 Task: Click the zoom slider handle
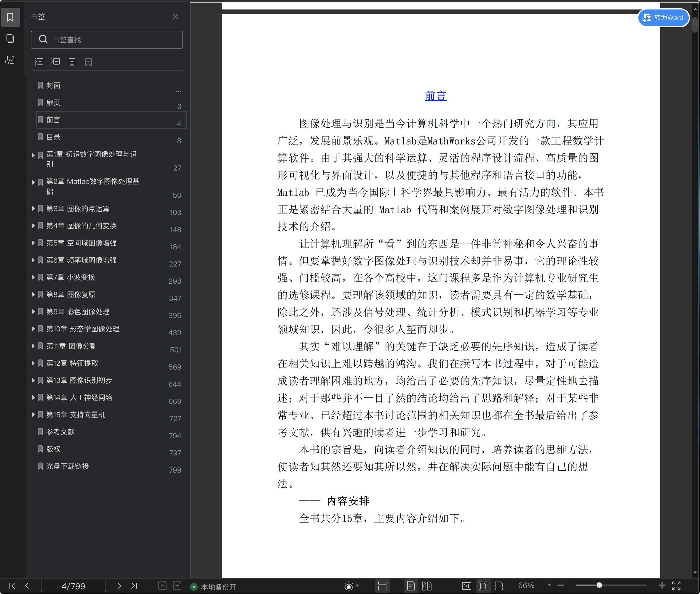point(599,585)
